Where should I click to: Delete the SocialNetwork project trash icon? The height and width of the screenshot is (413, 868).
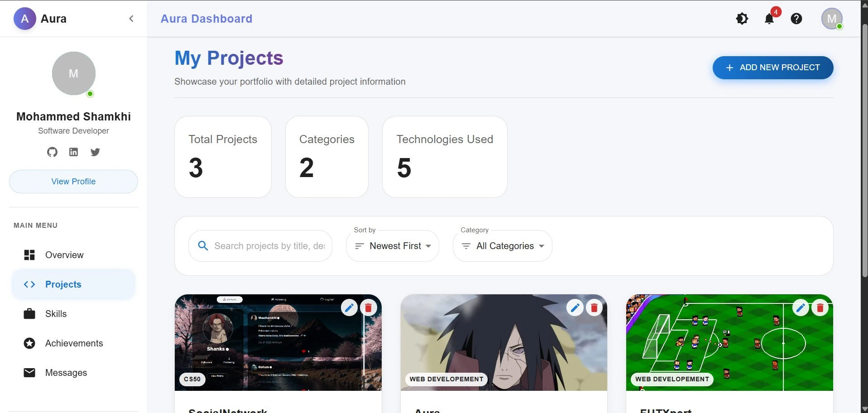369,308
